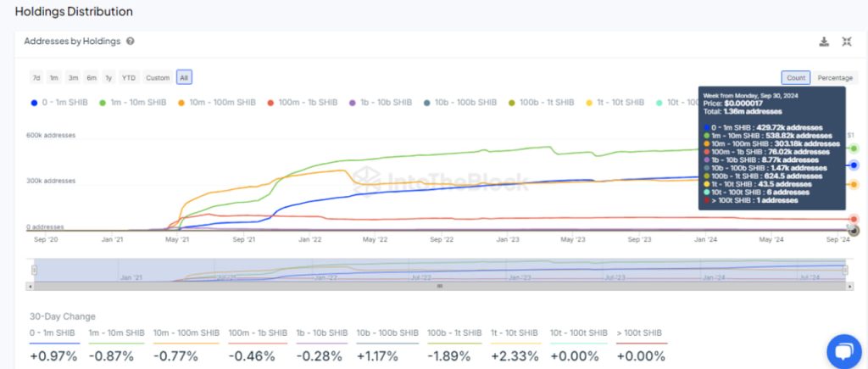The image size is (868, 369).
Task: Select the All time range
Action: click(x=184, y=78)
